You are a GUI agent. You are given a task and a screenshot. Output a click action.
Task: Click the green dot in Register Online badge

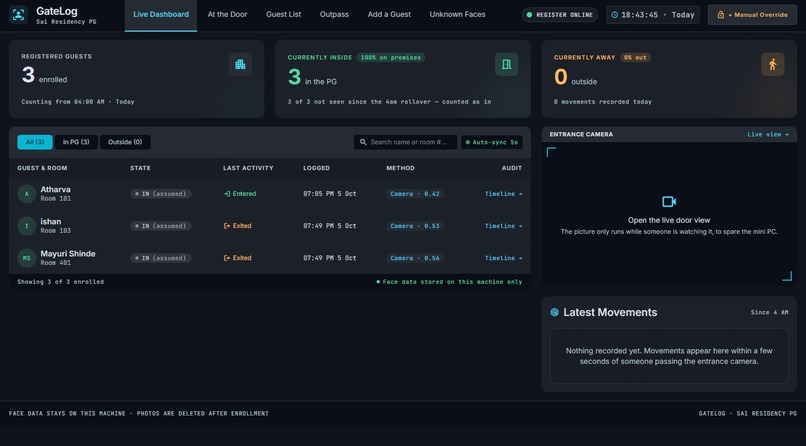pos(529,15)
